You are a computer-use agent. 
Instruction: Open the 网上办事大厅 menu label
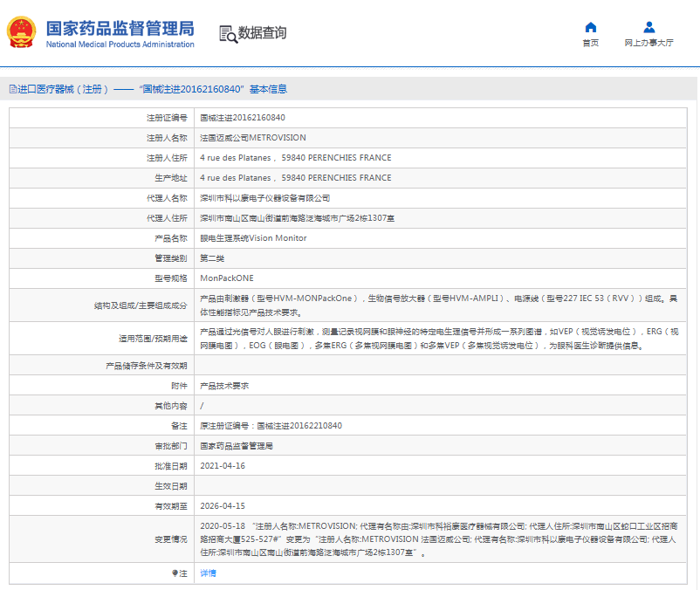649,43
